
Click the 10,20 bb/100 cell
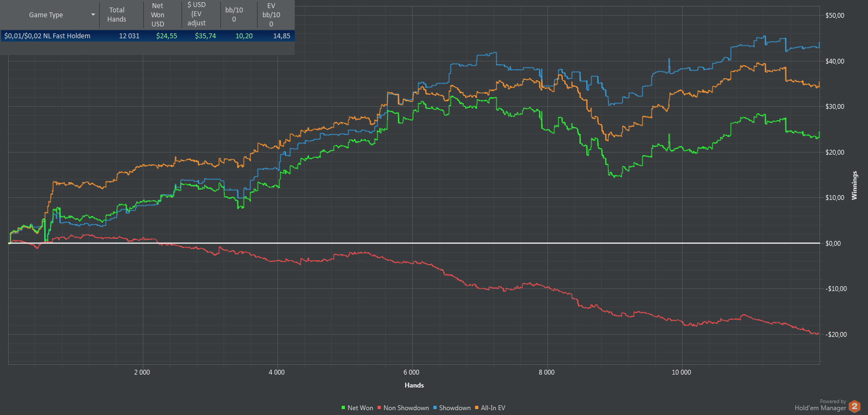pyautogui.click(x=244, y=36)
